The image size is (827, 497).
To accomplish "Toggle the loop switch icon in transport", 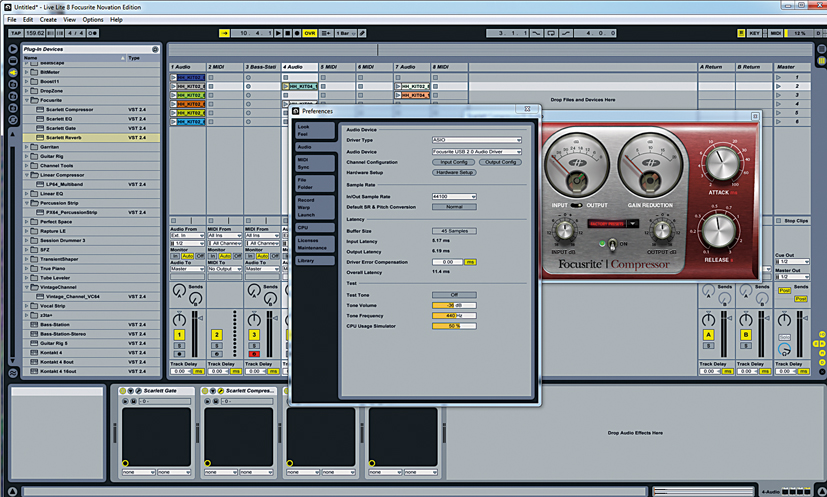I will [x=551, y=33].
